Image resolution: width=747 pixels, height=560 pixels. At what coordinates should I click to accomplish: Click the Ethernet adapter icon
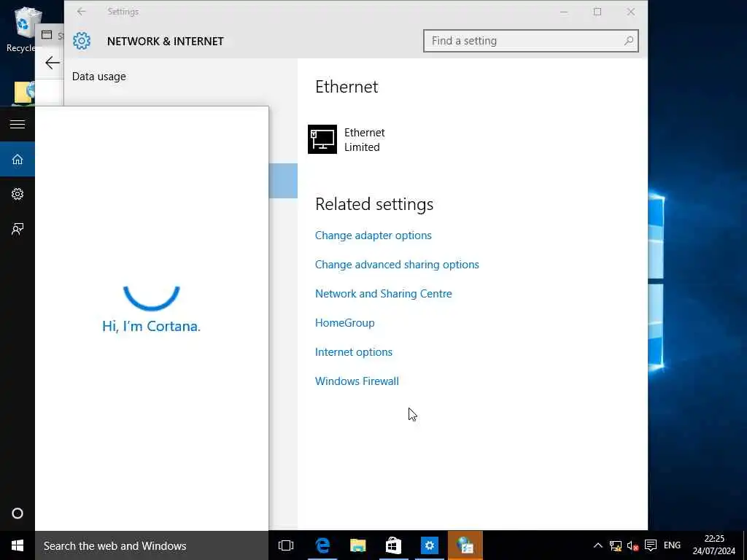pos(322,139)
